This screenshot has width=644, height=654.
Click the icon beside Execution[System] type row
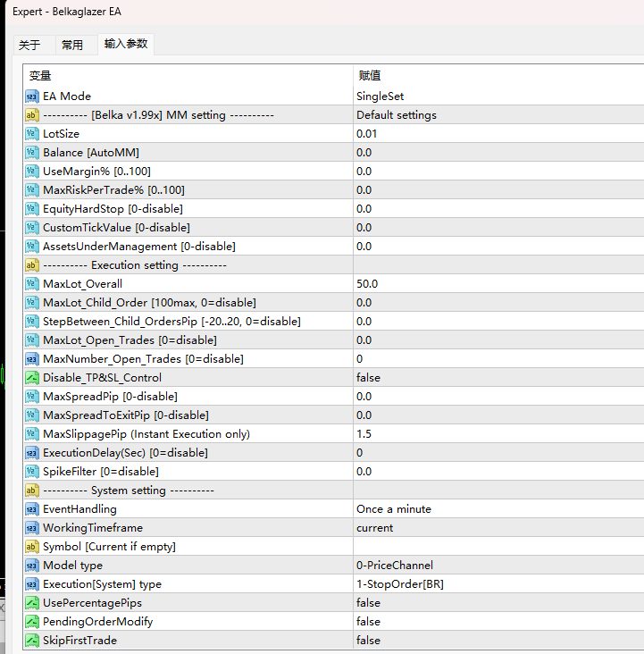(x=31, y=584)
